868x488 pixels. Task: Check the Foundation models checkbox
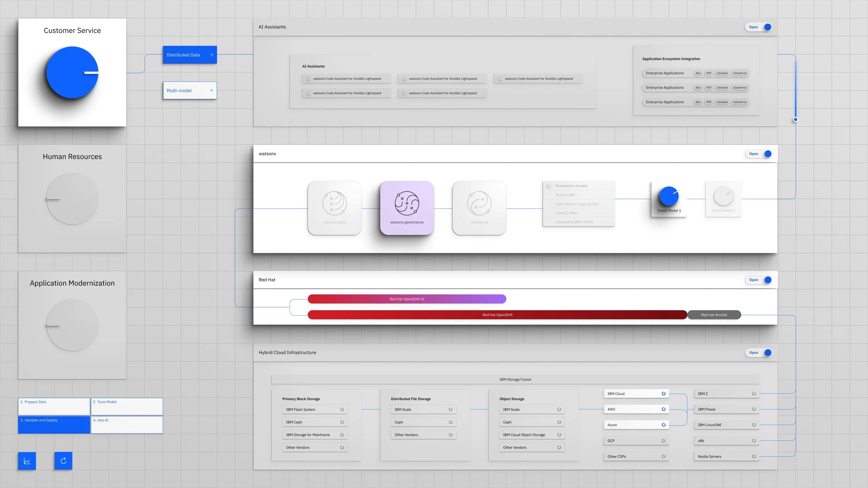tap(549, 186)
